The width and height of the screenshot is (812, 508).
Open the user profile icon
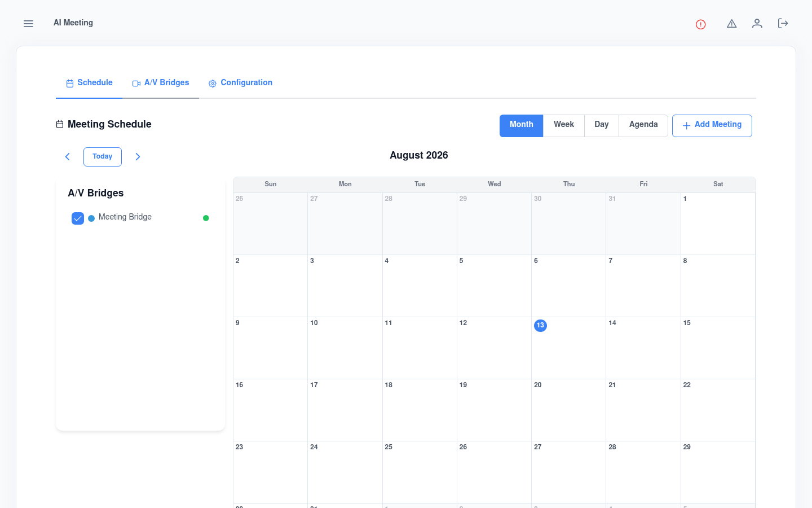coord(757,23)
